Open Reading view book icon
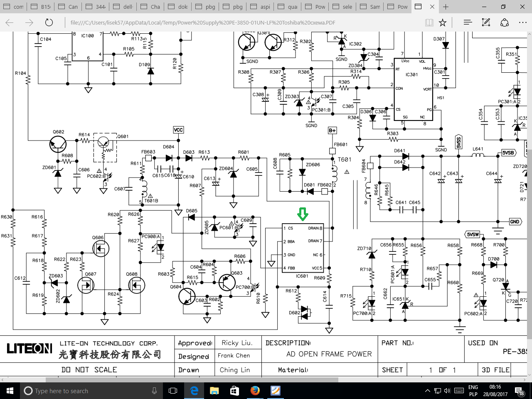This screenshot has height=399, width=532. tap(429, 22)
